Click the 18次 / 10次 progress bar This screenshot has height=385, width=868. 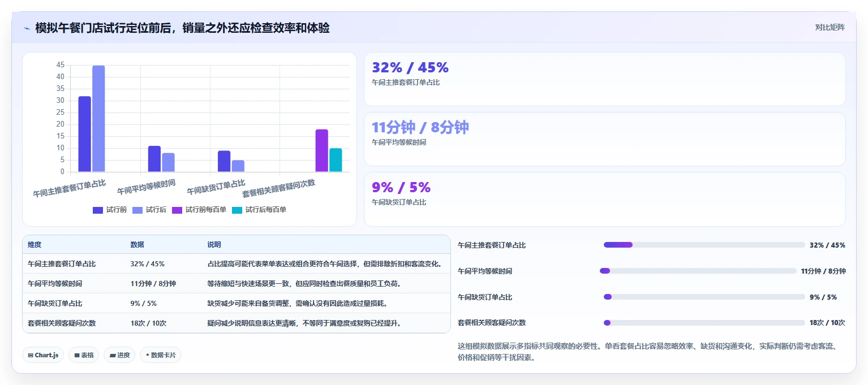coord(704,323)
